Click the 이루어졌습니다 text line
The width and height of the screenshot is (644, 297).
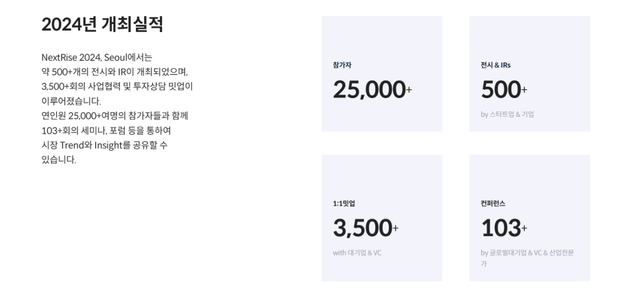coord(71,101)
